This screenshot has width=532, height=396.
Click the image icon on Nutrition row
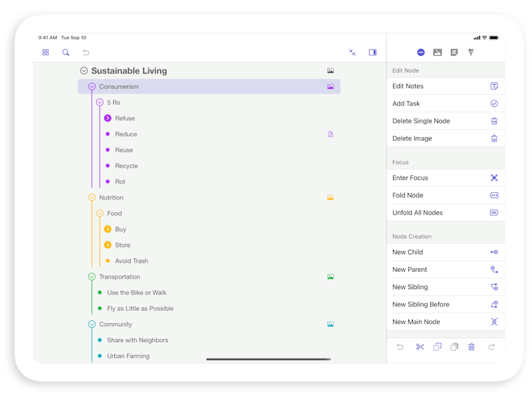330,197
